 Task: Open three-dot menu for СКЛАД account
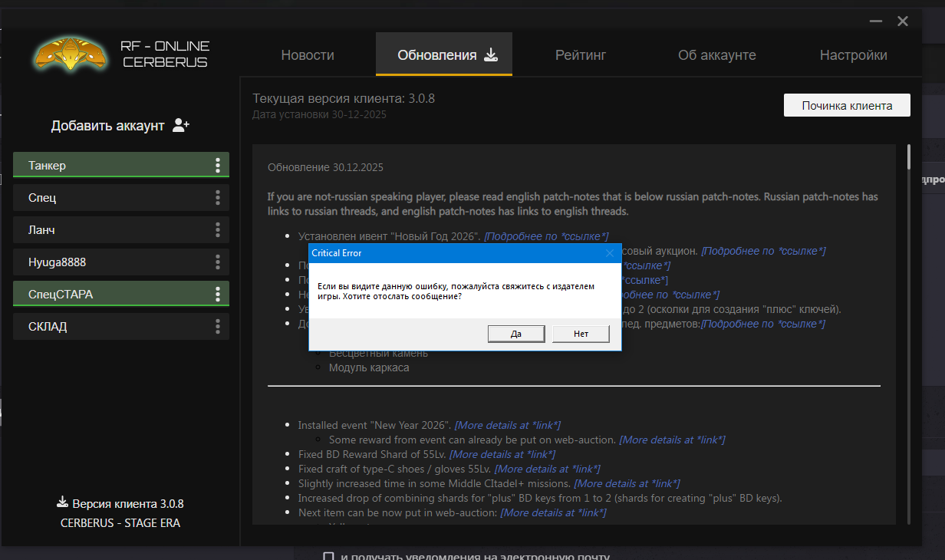click(x=218, y=327)
